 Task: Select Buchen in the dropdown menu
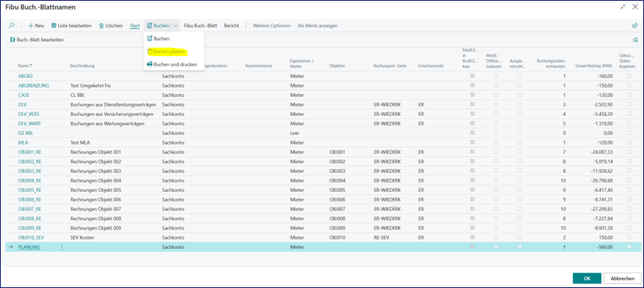[158, 38]
